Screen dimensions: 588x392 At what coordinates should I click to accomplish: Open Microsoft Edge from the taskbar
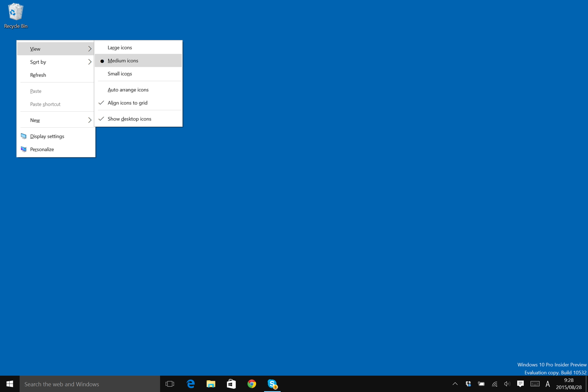(x=190, y=384)
